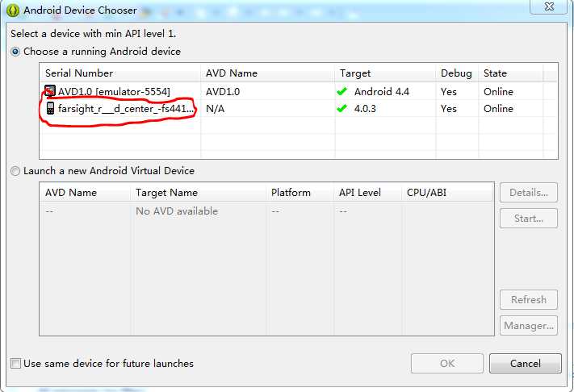Screen dimensions: 574x392
Task: Open the AVD Manager... button
Action: click(x=529, y=325)
